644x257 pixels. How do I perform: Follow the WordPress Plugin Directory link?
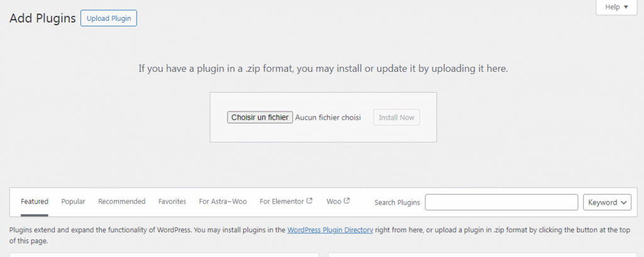click(x=330, y=231)
